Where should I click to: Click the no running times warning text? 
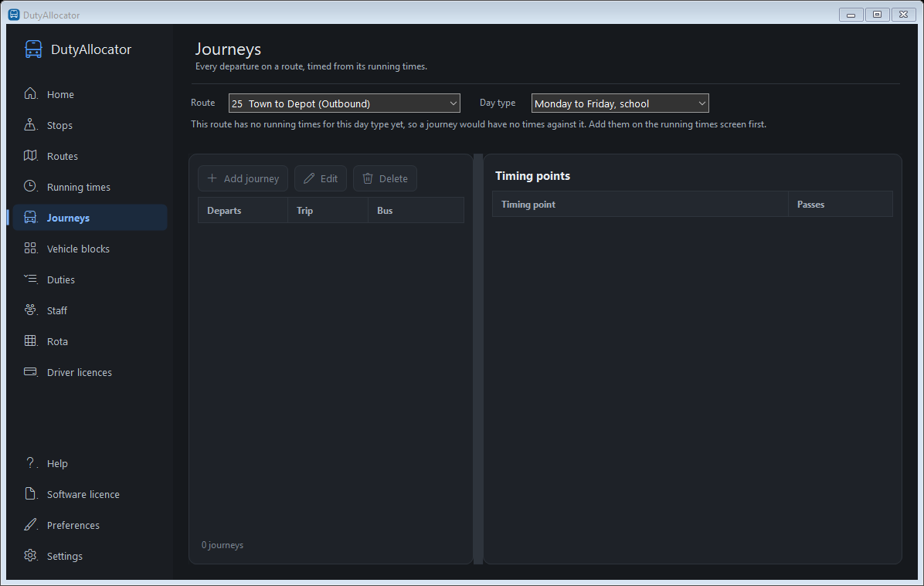(x=478, y=124)
